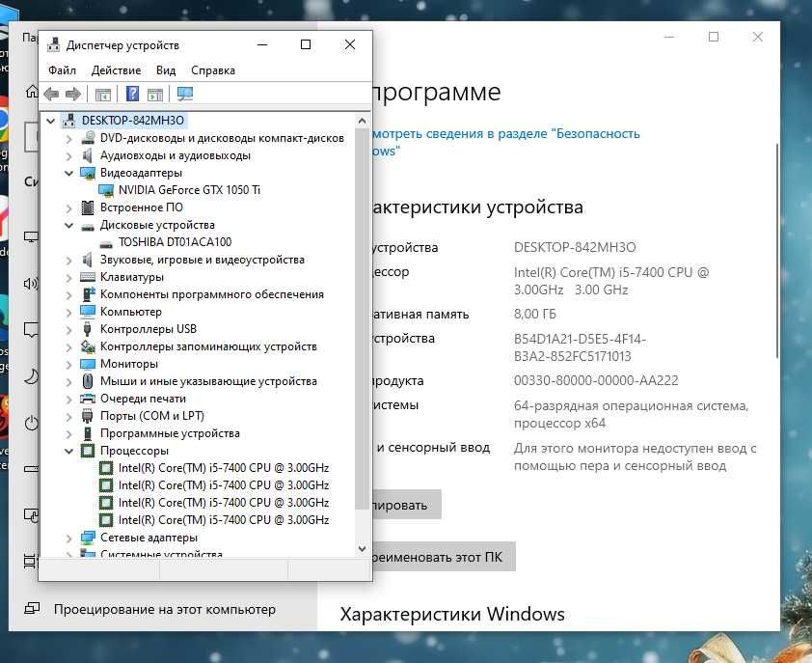The image size is (812, 663).
Task: Click the DVD drives category icon
Action: [x=88, y=138]
